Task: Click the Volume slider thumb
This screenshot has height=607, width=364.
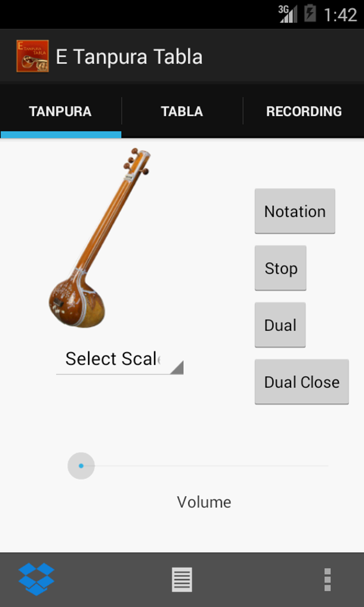Action: click(81, 466)
